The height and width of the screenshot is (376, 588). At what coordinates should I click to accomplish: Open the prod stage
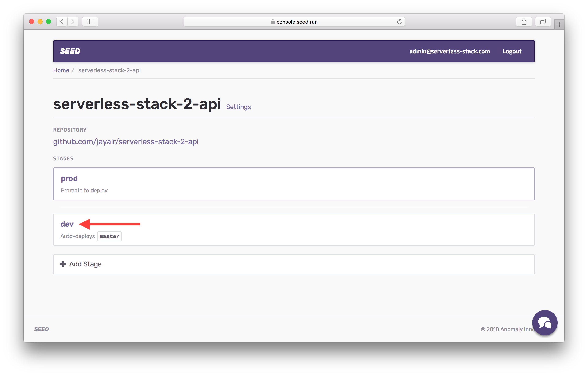coord(69,178)
